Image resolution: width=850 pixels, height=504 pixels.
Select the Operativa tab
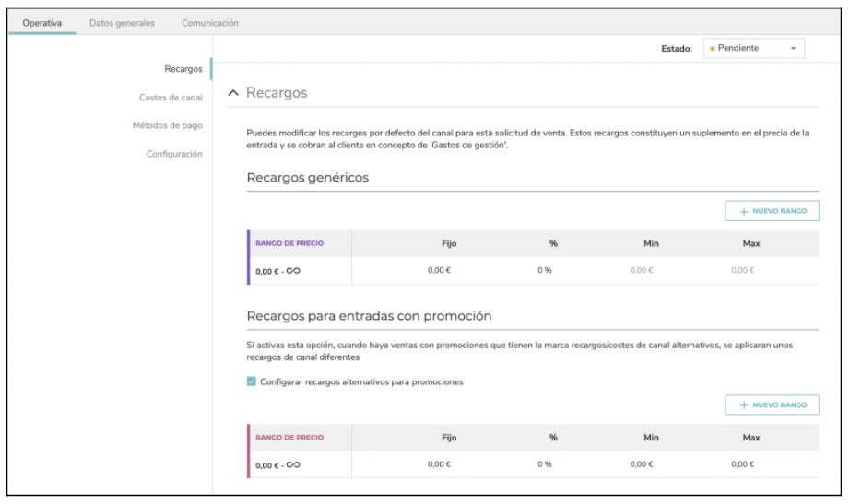pos(41,23)
